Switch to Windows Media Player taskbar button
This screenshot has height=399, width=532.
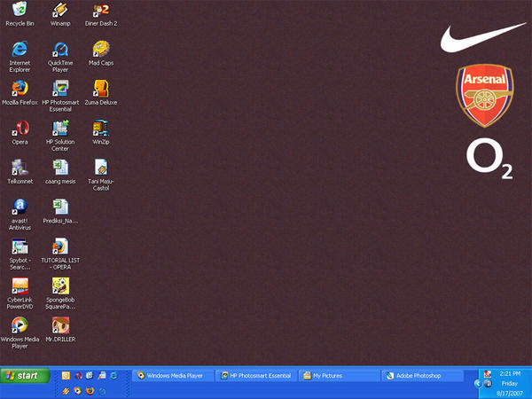[172, 376]
